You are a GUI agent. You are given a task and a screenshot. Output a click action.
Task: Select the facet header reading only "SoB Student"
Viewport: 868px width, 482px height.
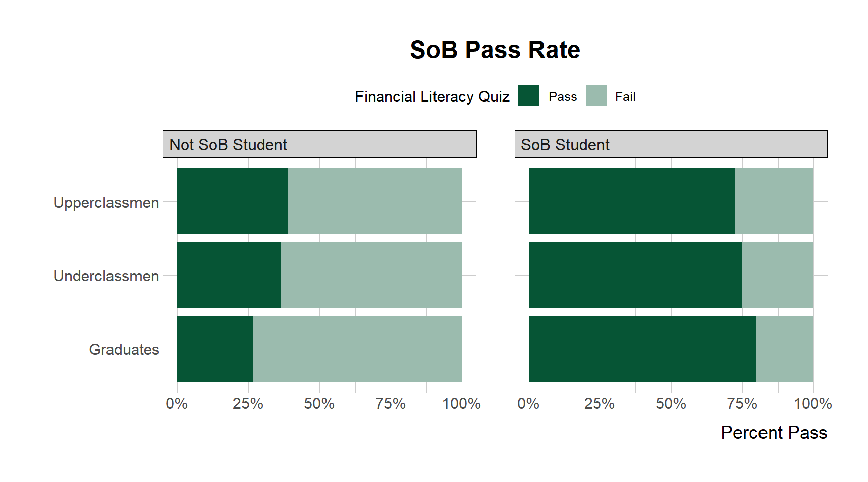tap(565, 145)
